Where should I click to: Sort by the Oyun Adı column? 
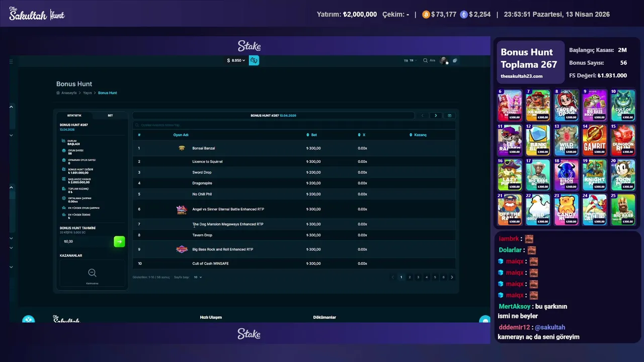pyautogui.click(x=181, y=135)
